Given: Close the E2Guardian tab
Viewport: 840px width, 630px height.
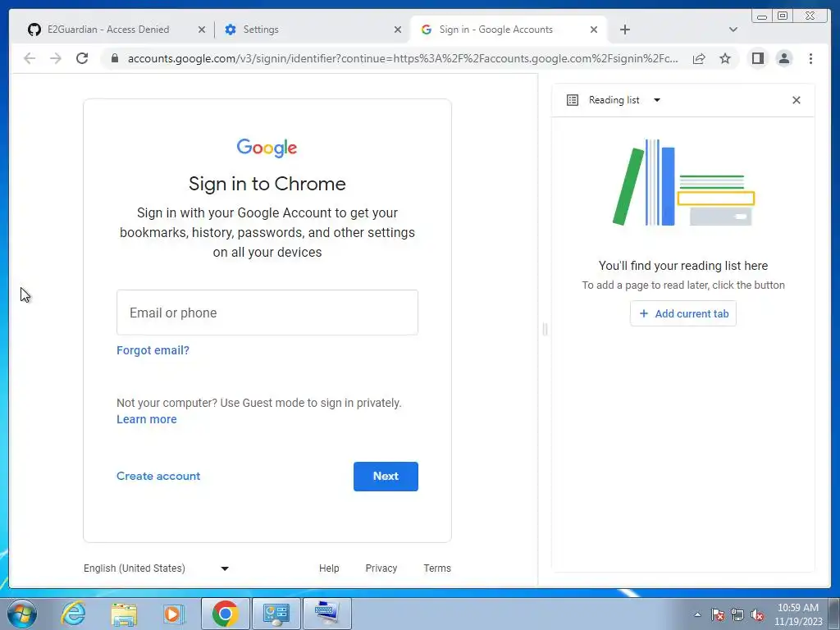Looking at the screenshot, I should 202,30.
